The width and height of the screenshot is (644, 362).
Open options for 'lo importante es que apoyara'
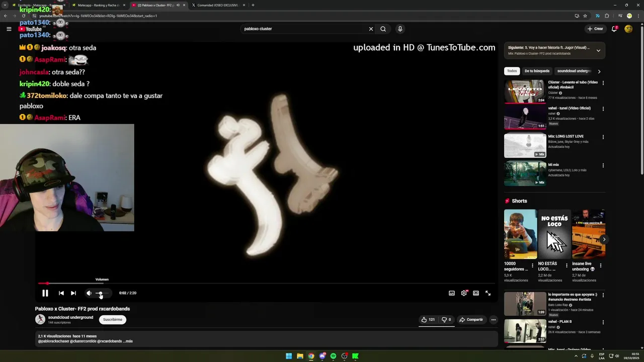pos(603,295)
